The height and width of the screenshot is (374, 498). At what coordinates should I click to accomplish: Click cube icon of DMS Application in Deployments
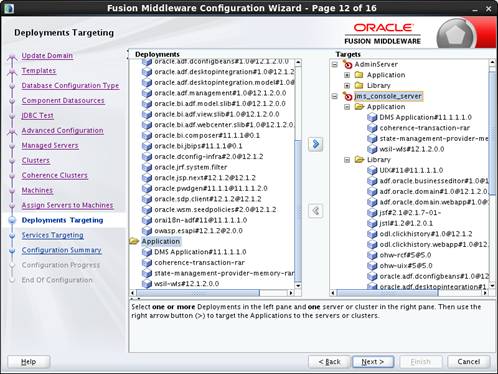pyautogui.click(x=147, y=252)
